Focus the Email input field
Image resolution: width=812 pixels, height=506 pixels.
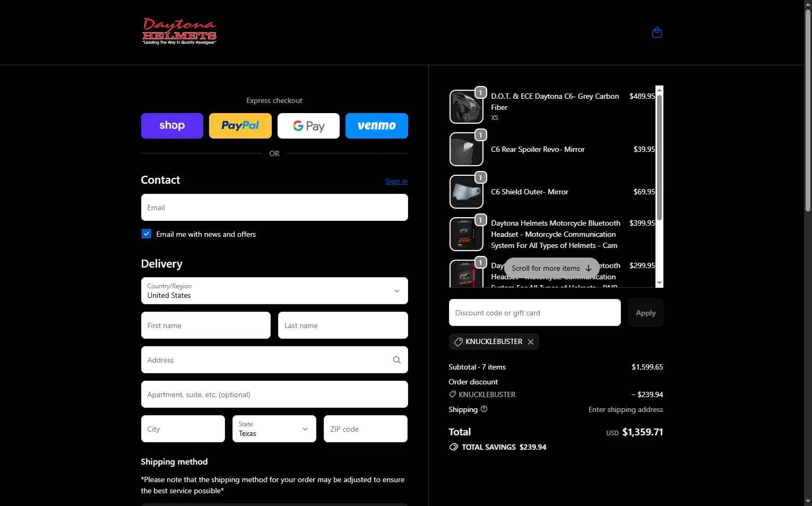274,207
